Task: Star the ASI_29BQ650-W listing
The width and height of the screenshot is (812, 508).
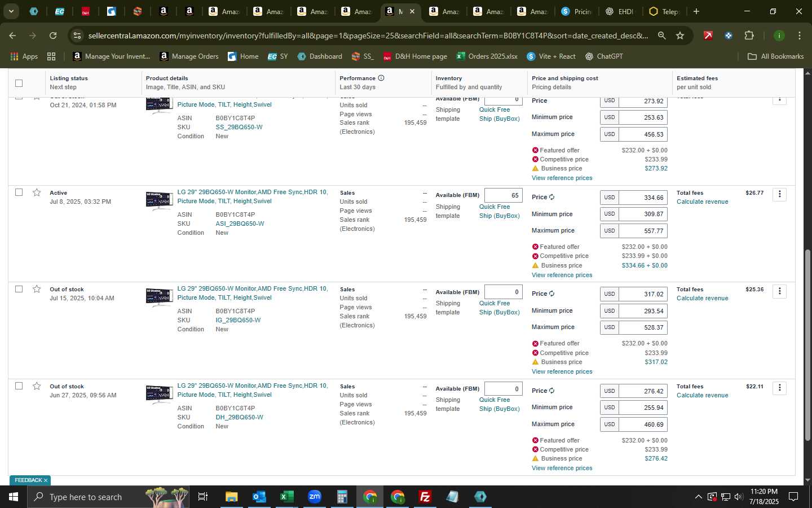Action: pyautogui.click(x=37, y=192)
